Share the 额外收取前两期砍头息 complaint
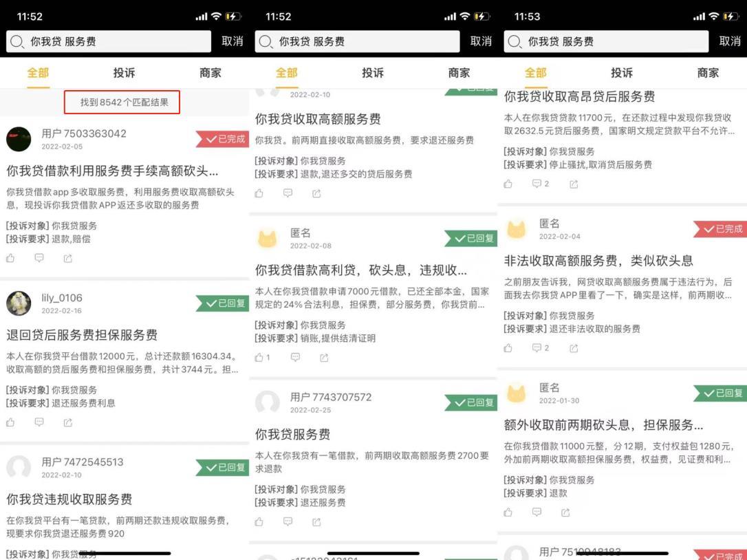 click(x=565, y=512)
